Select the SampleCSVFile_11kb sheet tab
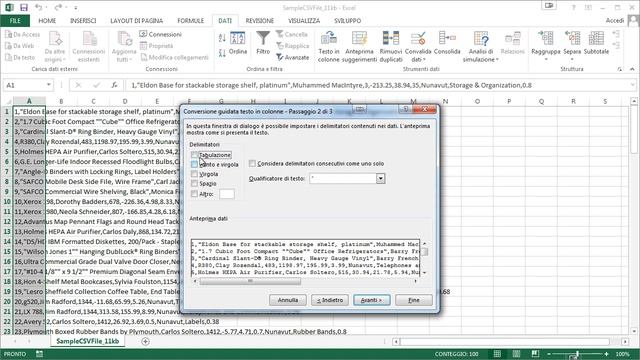640x360 pixels. click(88, 341)
